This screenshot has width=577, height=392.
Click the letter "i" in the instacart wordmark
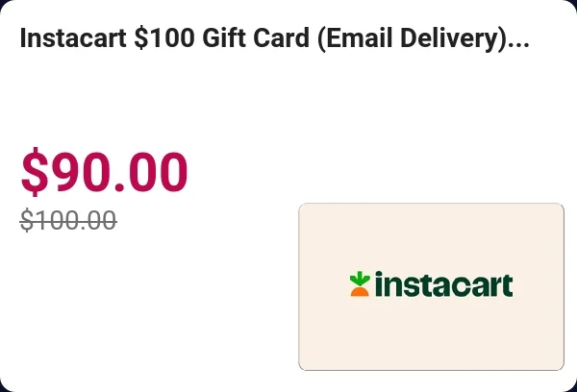pos(379,284)
